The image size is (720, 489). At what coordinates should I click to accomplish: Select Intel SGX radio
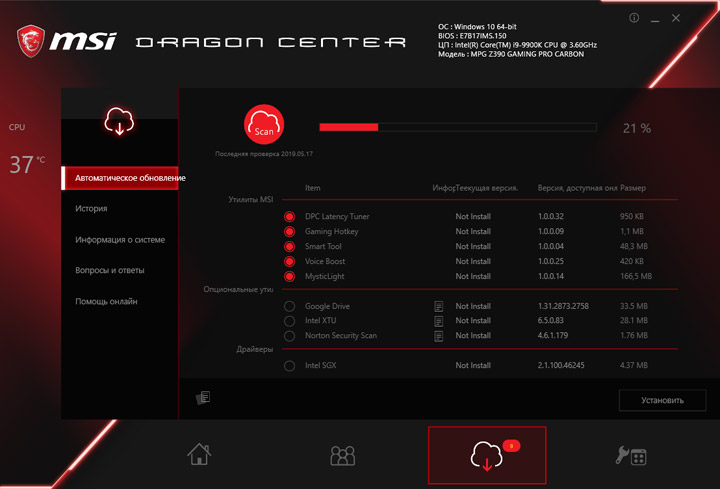[289, 366]
